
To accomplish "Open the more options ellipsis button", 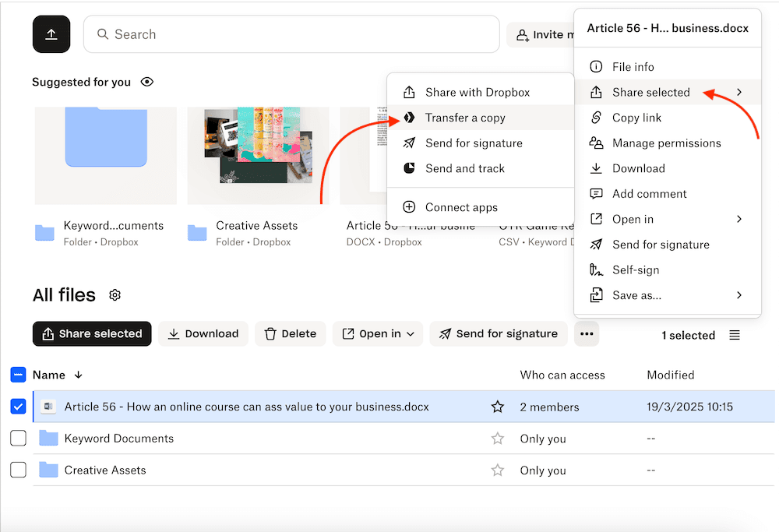I will (587, 334).
